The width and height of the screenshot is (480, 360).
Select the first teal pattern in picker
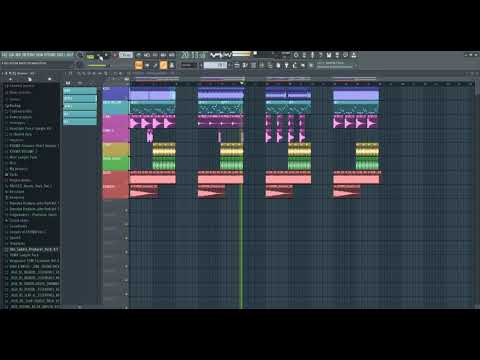pos(80,90)
